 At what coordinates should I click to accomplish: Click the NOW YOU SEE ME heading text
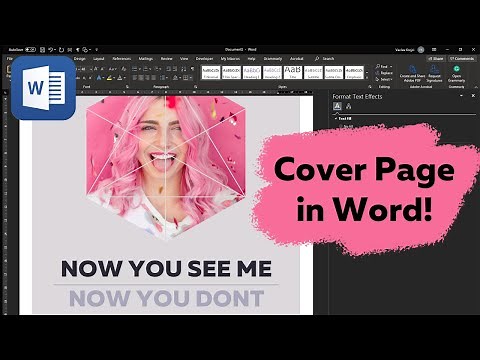point(166,269)
